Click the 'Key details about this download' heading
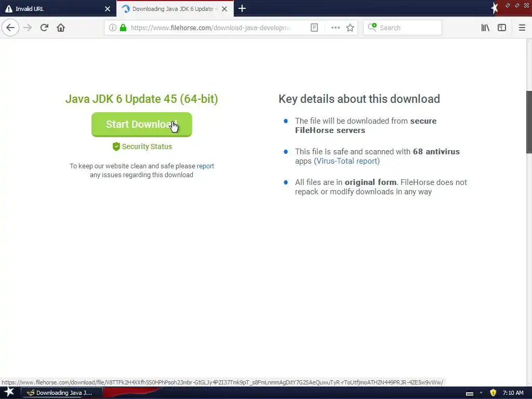This screenshot has height=399, width=532. [x=360, y=99]
